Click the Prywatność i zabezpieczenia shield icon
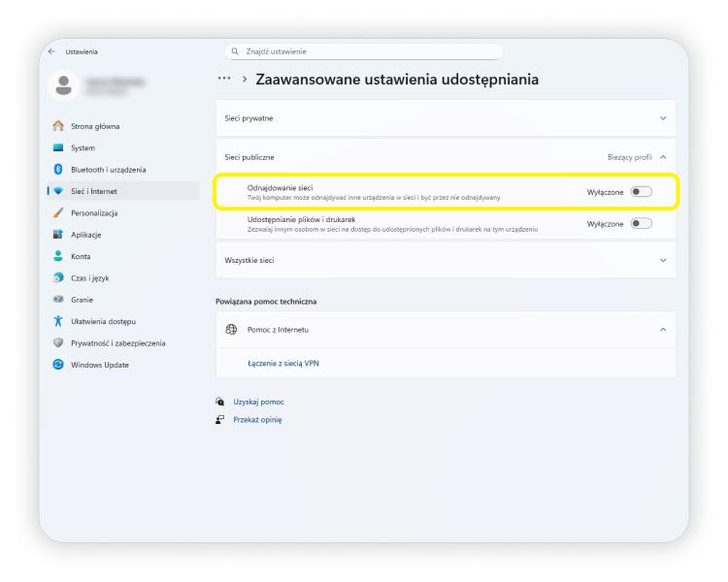The width and height of the screenshot is (728, 582). (58, 342)
